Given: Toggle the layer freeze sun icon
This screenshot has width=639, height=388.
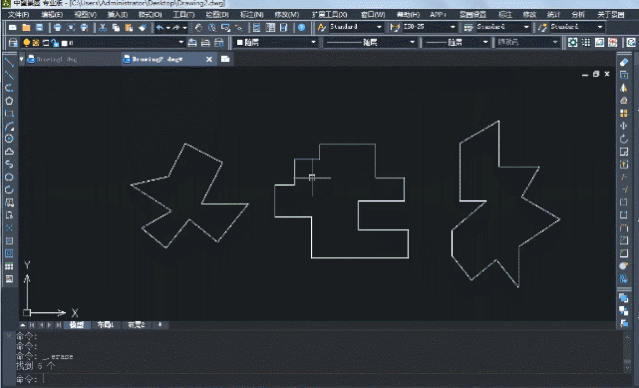Looking at the screenshot, I should click(35, 42).
